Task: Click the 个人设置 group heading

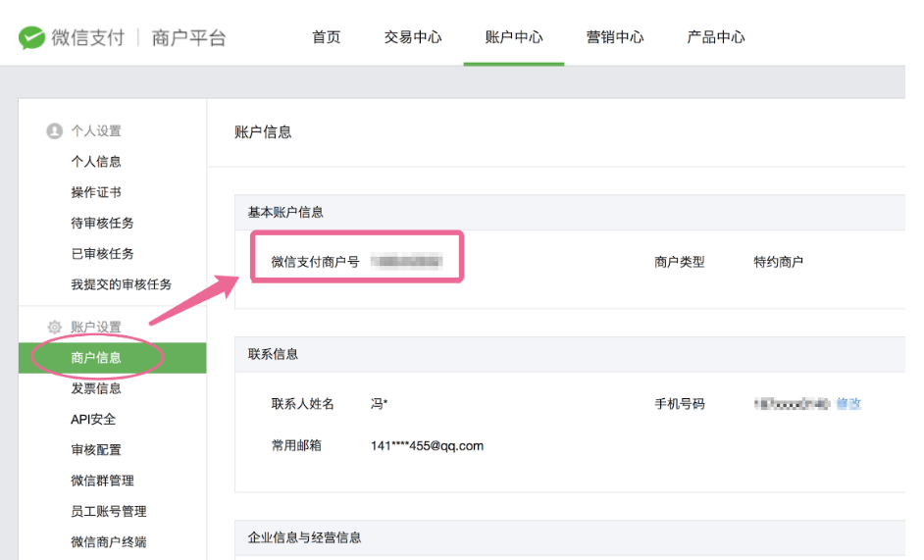Action: click(x=96, y=130)
